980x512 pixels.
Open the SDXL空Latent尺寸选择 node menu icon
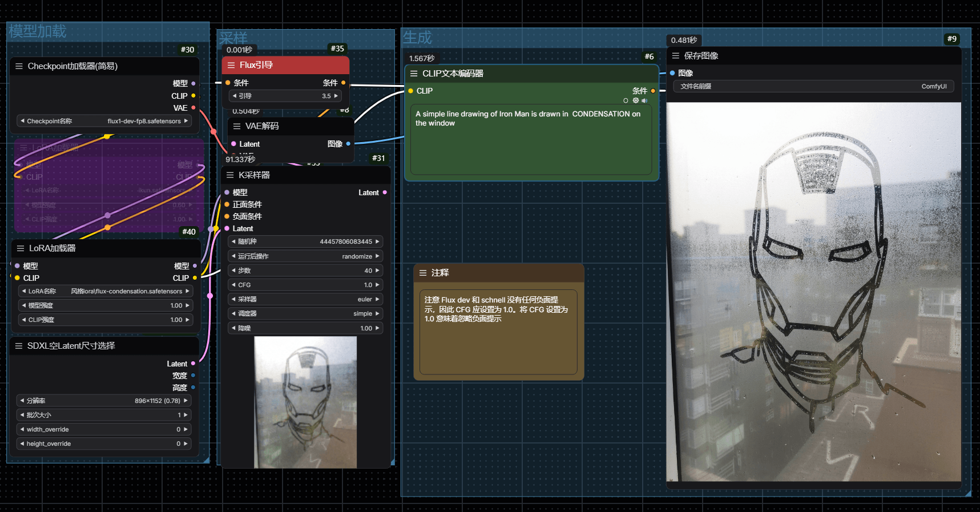(19, 346)
